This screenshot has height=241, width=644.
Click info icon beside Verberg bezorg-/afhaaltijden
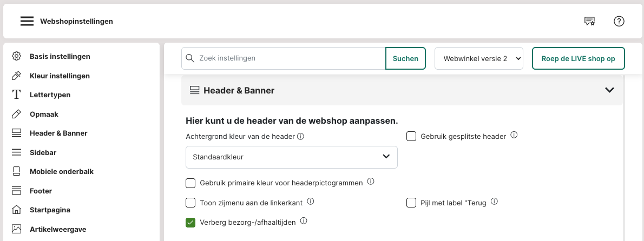click(x=304, y=221)
